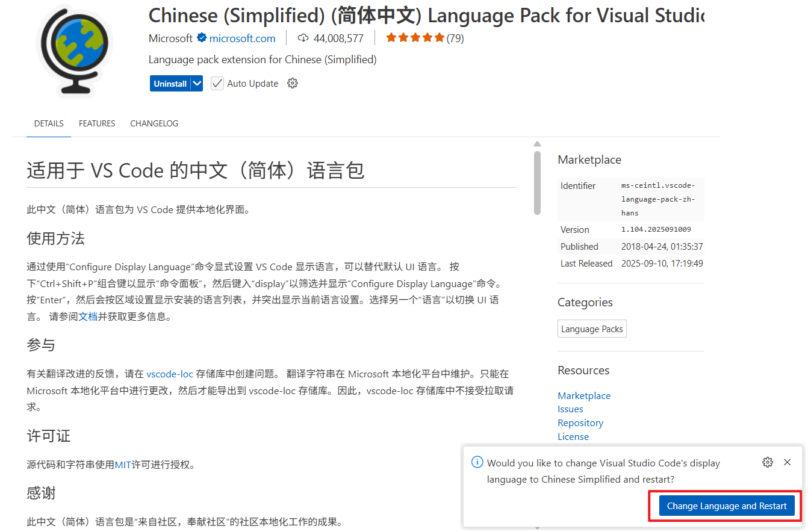
Task: Toggle the Auto Update checkbox
Action: click(x=217, y=83)
